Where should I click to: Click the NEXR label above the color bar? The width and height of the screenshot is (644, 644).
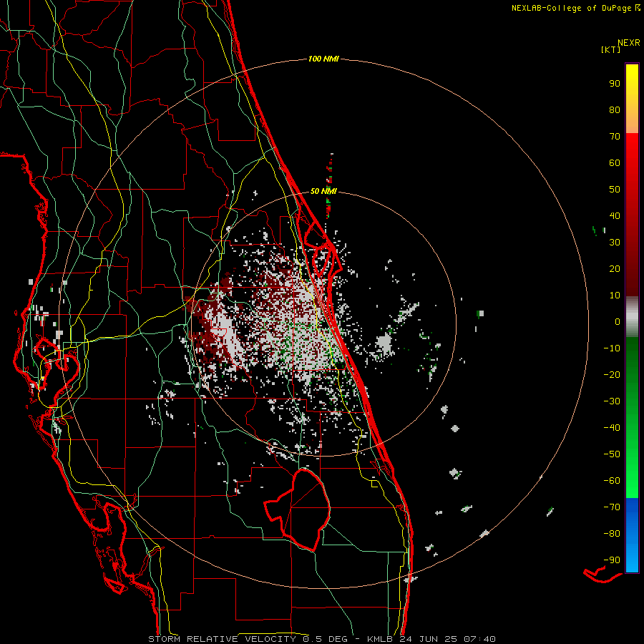[629, 43]
